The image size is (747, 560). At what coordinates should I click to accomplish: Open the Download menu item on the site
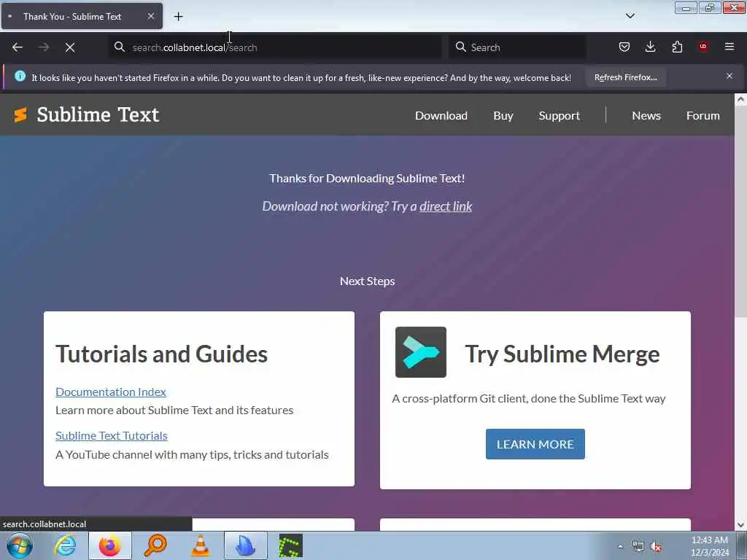coord(441,116)
